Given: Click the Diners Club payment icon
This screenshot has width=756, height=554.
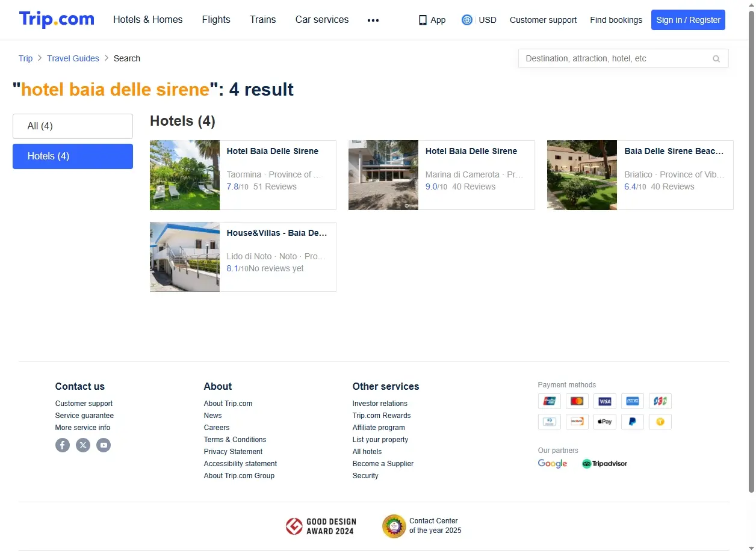Looking at the screenshot, I should point(549,422).
